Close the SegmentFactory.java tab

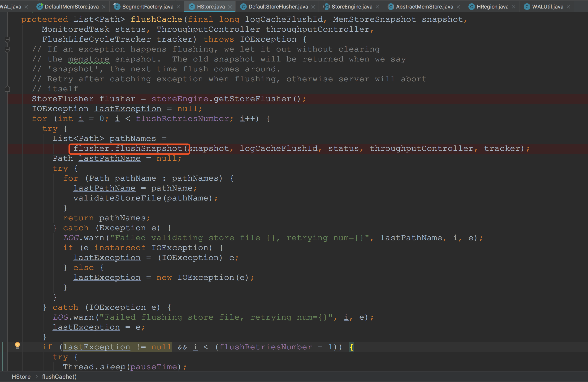coord(178,7)
